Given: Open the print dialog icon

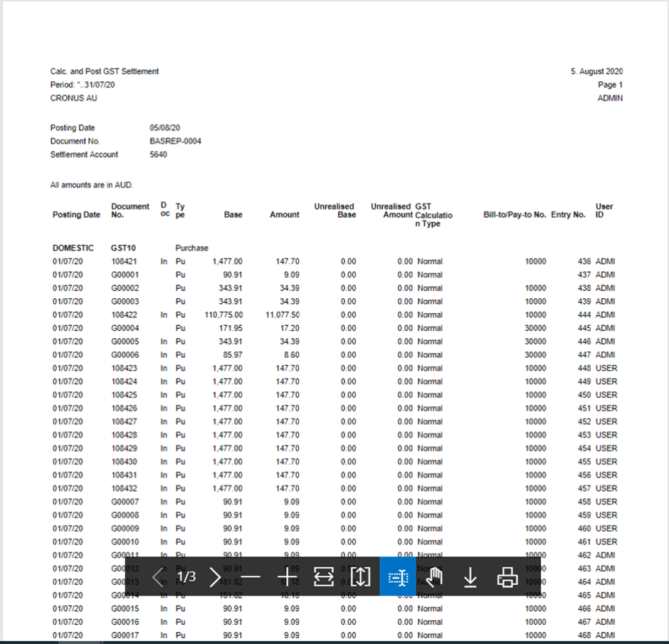Looking at the screenshot, I should 507,577.
